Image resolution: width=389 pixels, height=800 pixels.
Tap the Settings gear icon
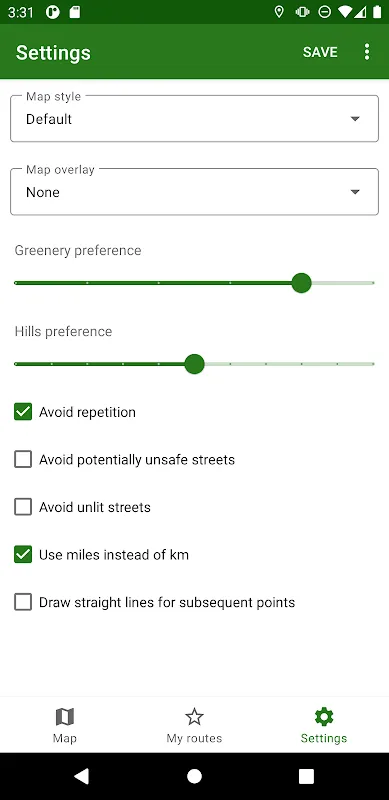[x=324, y=717]
